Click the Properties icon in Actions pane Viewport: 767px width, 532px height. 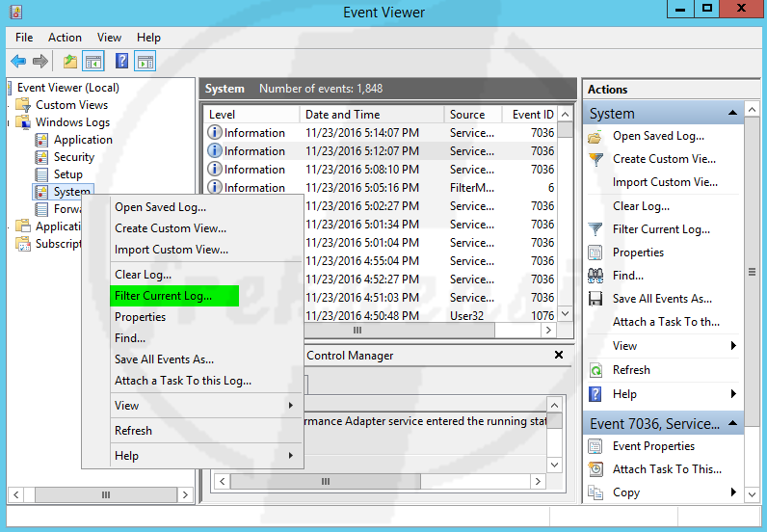click(595, 253)
